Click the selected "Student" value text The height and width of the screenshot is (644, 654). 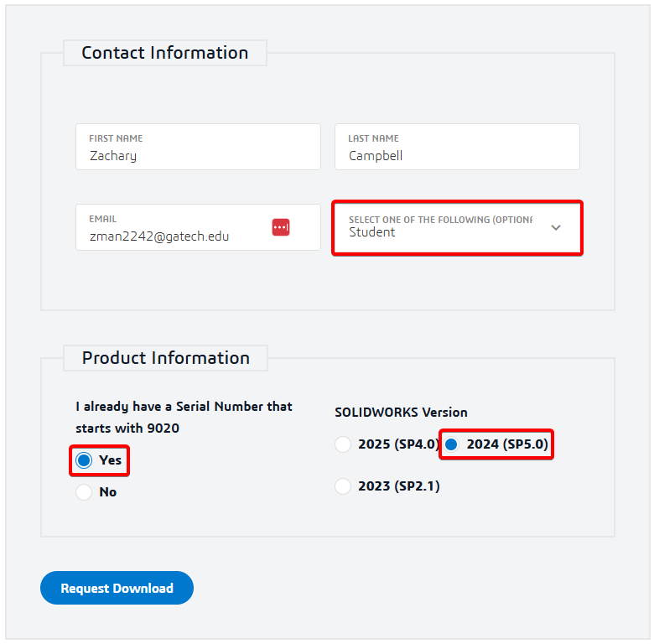point(372,232)
